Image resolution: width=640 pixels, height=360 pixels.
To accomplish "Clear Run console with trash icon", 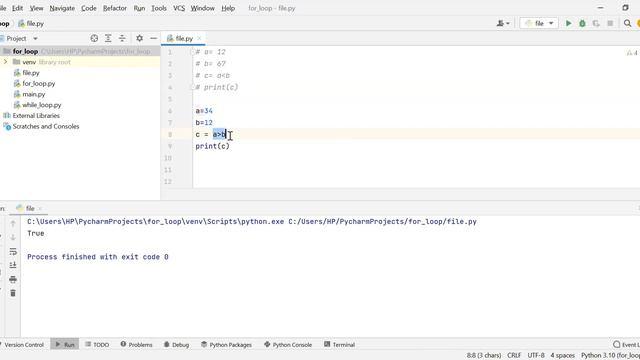I will 13,293.
